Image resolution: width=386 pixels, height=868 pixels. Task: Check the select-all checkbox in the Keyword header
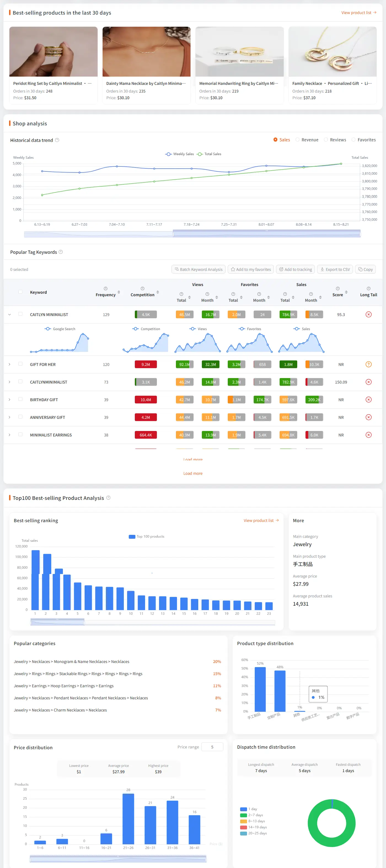(21, 292)
